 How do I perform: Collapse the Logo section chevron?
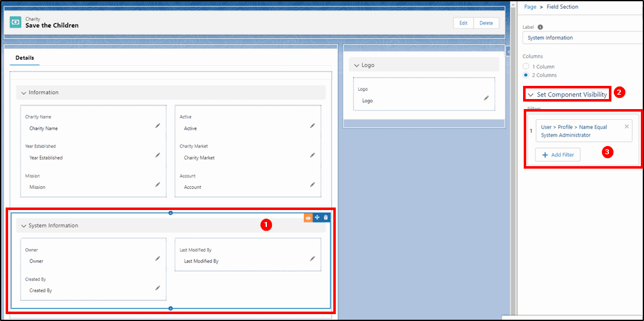tap(356, 65)
